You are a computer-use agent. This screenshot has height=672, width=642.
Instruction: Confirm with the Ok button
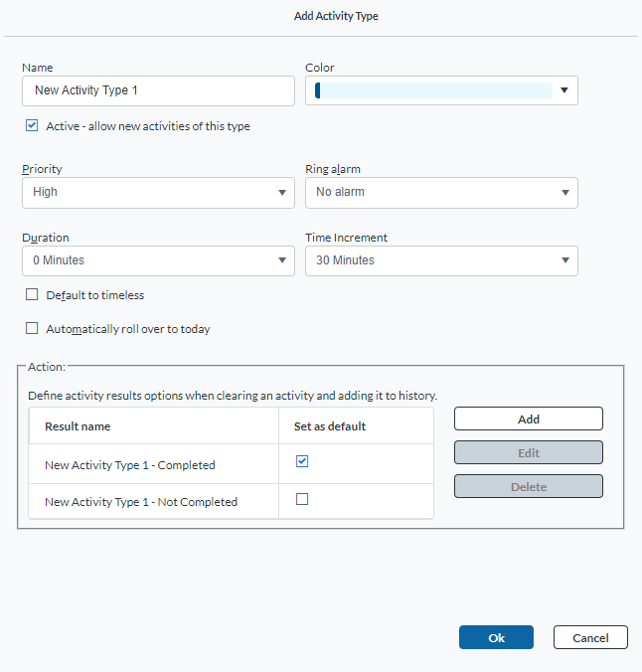pos(496,637)
